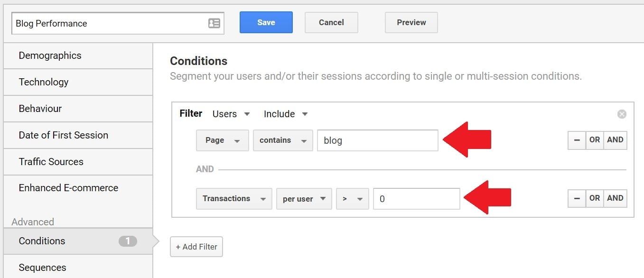Screen dimensions: 644x278
Task: Click the Add Filter button
Action: [x=196, y=247]
